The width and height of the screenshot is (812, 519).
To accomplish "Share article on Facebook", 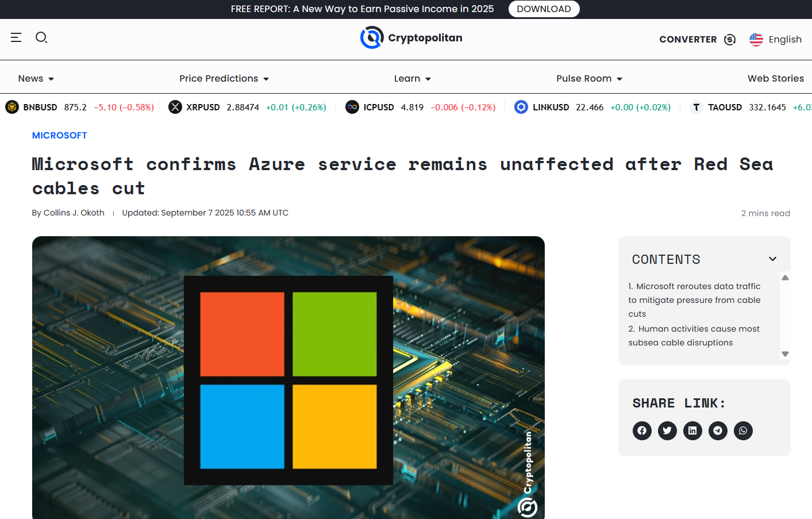I will click(642, 430).
